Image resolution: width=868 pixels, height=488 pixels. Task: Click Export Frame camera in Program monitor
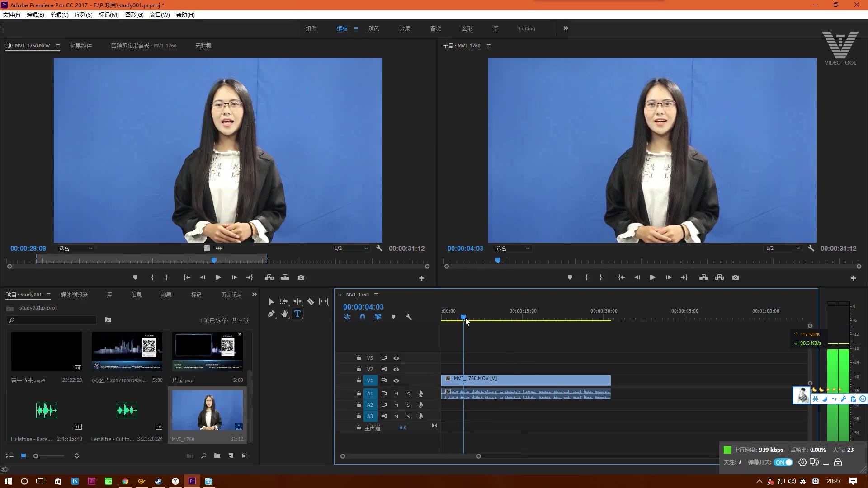736,277
